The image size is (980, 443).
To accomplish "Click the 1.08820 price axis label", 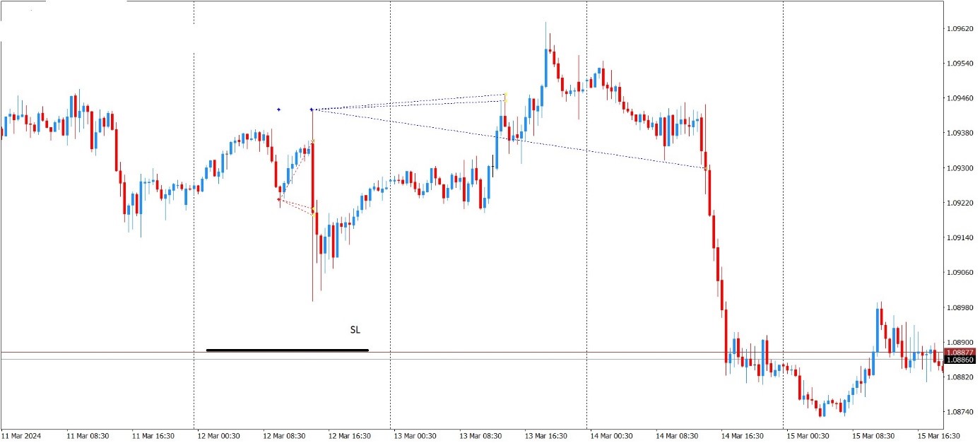I will coord(962,377).
